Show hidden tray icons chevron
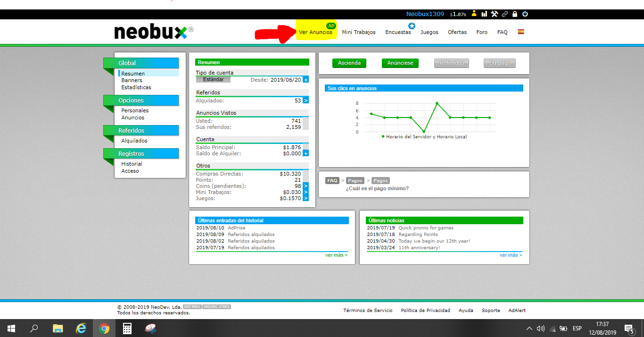Viewport: 644px width, 337px height. (529, 329)
